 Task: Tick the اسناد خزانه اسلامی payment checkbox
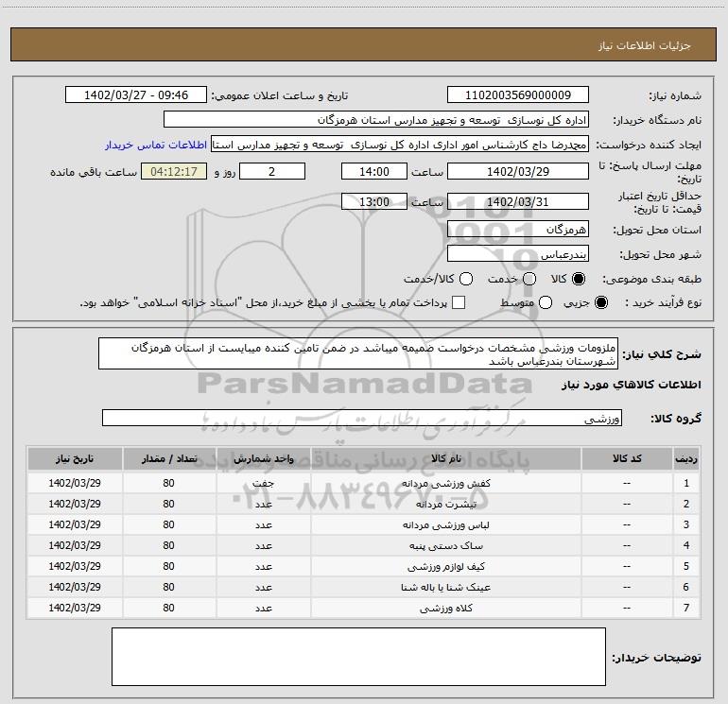459,302
